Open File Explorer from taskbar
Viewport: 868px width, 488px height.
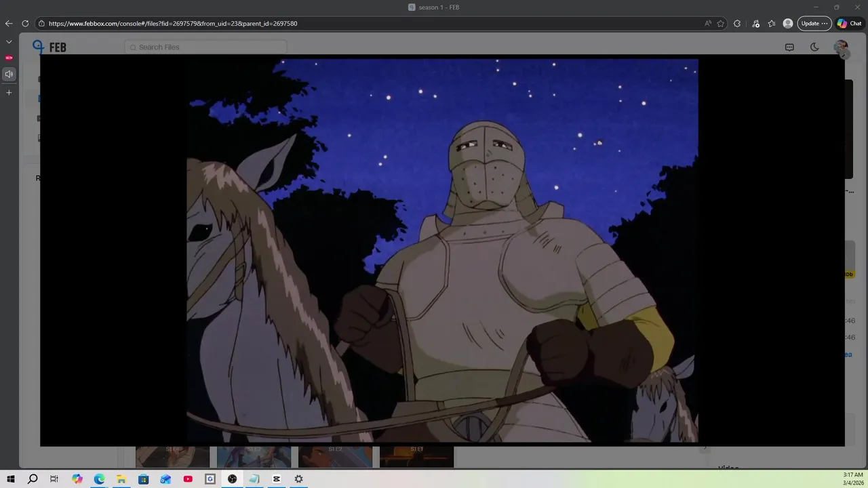[x=121, y=479]
